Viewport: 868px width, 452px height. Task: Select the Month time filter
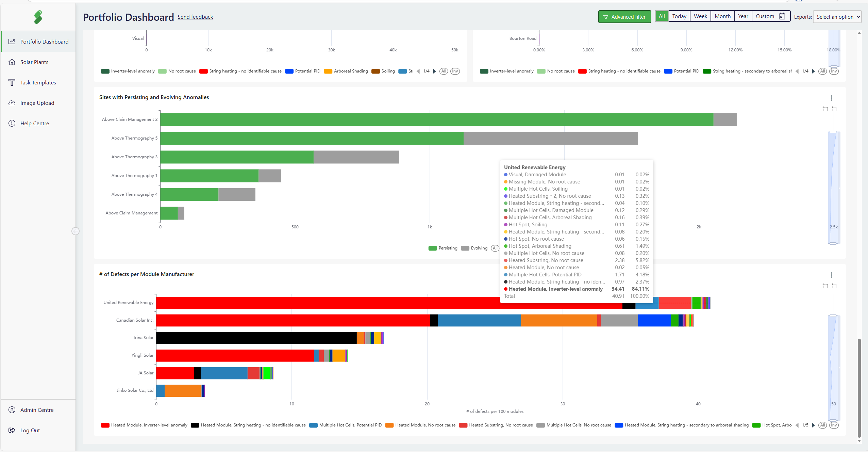[722, 16]
